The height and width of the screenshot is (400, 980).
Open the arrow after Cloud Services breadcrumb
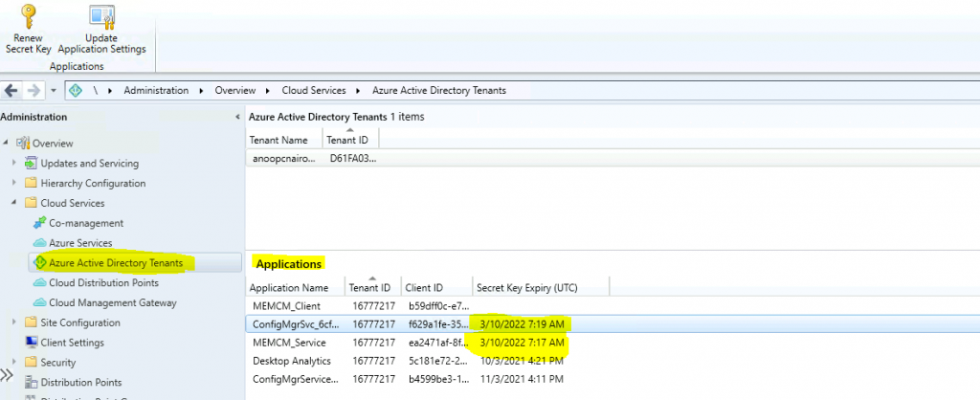[x=359, y=91]
